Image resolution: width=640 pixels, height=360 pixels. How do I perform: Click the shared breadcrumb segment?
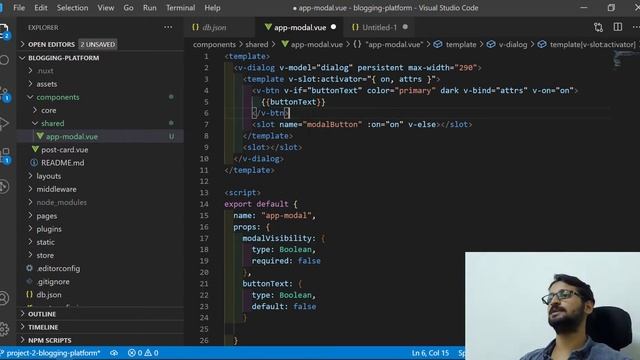pyautogui.click(x=257, y=44)
